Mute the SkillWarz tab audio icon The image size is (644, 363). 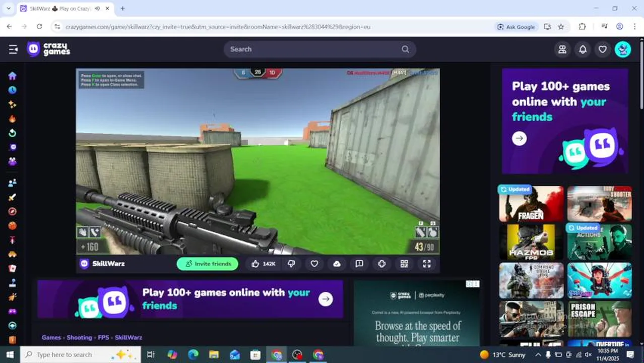pos(96,9)
